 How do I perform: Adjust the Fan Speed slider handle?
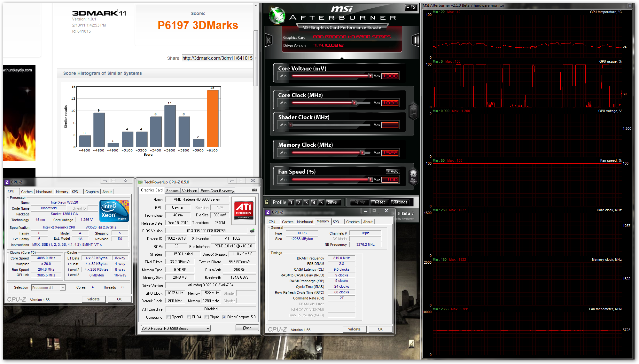click(x=370, y=180)
